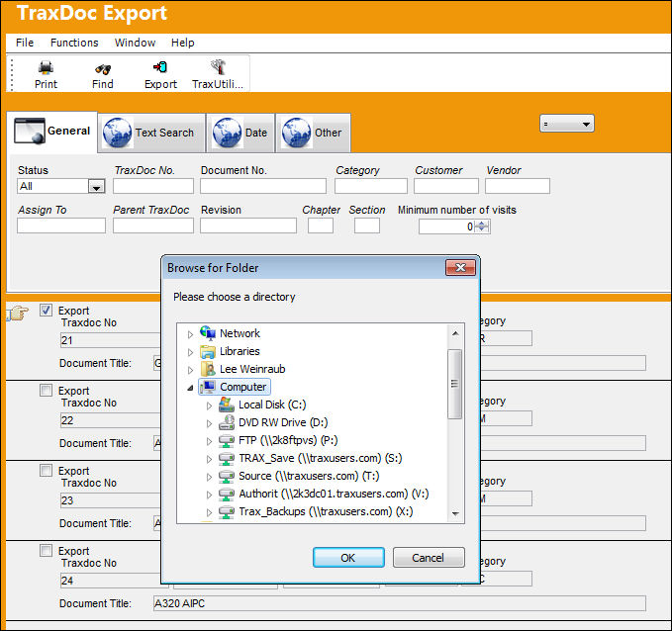The image size is (672, 631).
Task: Click the globe icon on Other tab
Action: coord(297,133)
